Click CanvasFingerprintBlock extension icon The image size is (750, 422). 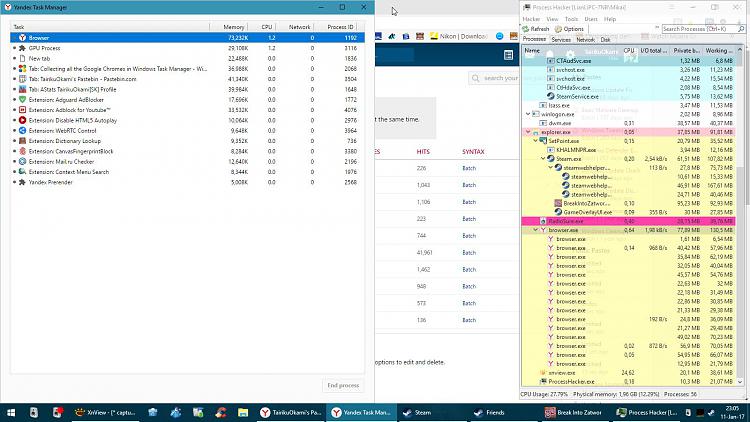pyautogui.click(x=22, y=151)
